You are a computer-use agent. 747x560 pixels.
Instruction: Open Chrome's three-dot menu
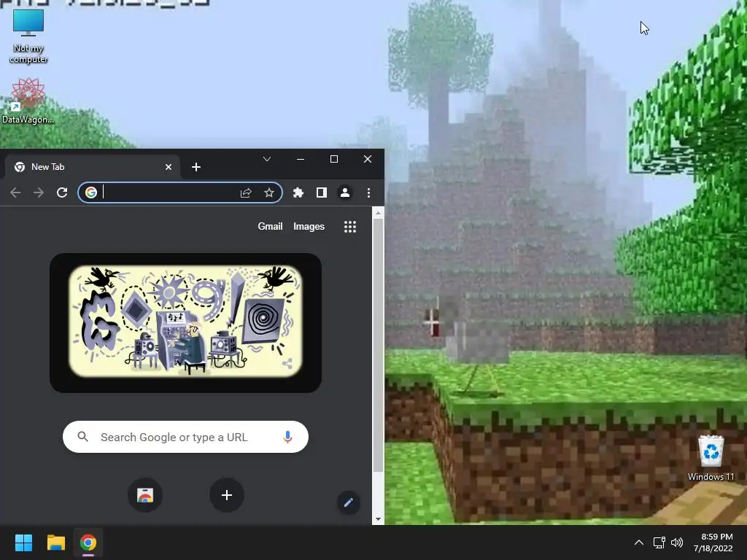click(x=368, y=192)
